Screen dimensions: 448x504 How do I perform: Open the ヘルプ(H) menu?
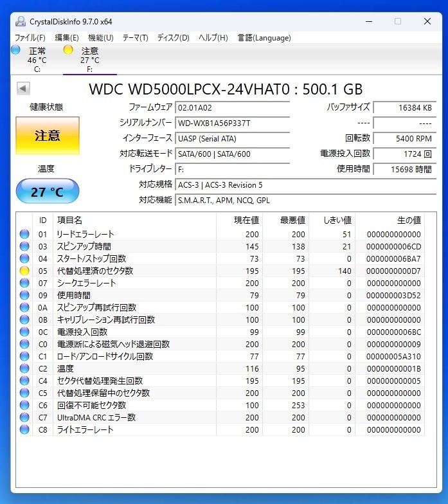pos(213,38)
